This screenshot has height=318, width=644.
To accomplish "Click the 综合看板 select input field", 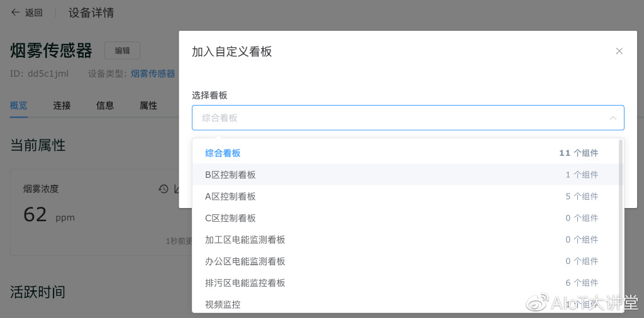I will [x=408, y=118].
